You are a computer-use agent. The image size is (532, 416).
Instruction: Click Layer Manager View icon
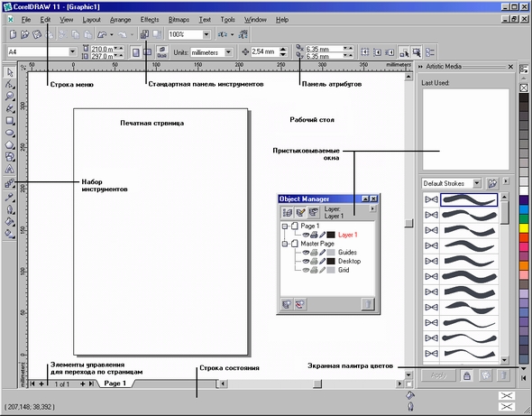point(314,213)
